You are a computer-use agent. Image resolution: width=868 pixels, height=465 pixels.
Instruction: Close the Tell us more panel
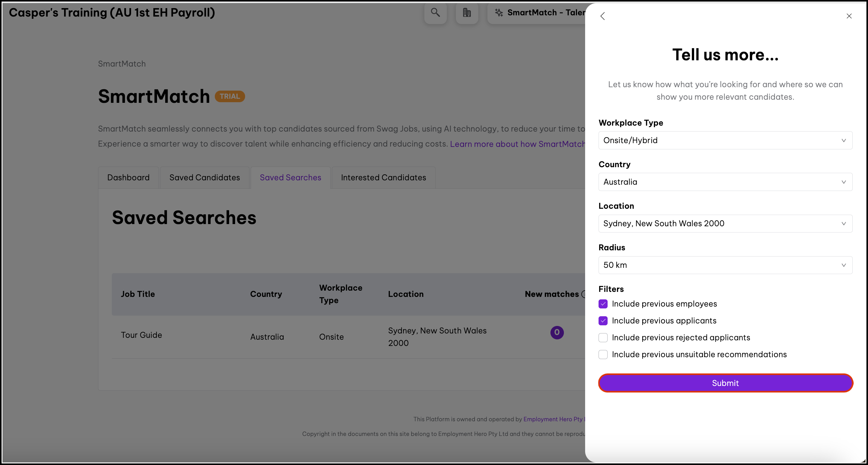[x=849, y=16]
